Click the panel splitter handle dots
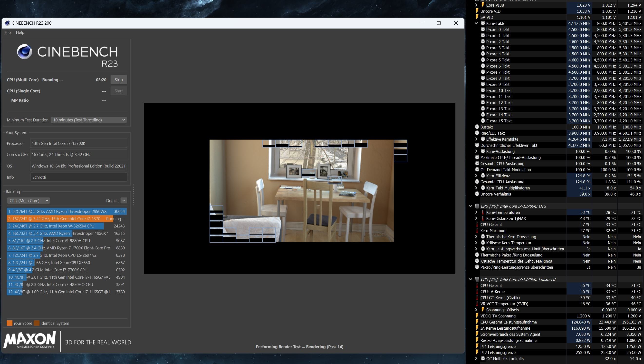The height and width of the screenshot is (364, 644). [x=134, y=195]
